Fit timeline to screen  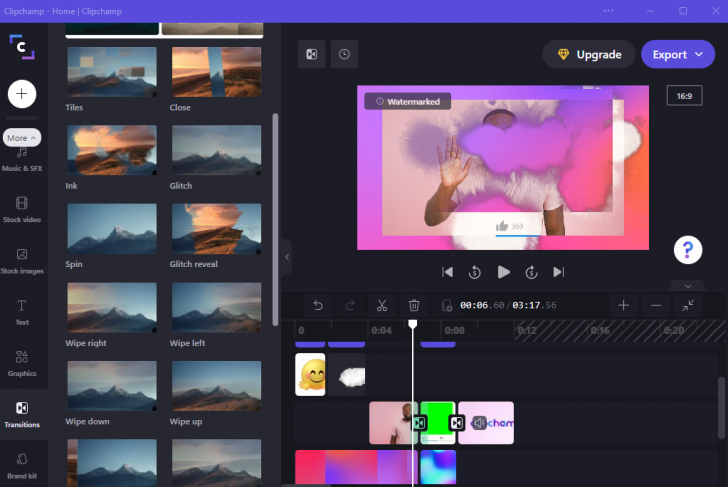click(688, 305)
